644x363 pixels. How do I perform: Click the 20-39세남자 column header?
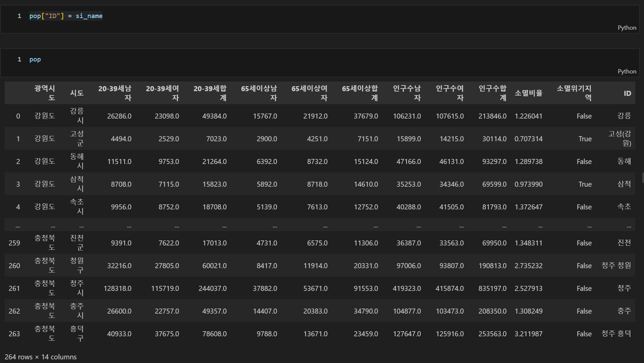[x=115, y=93]
